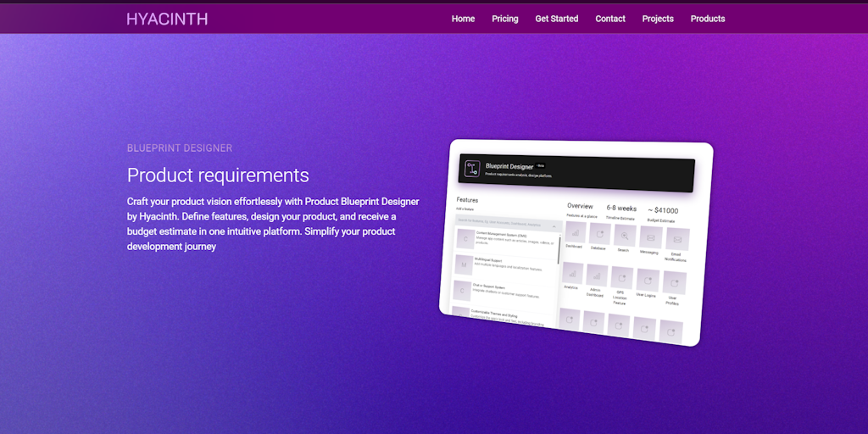Open the Products menu item

coord(708,19)
